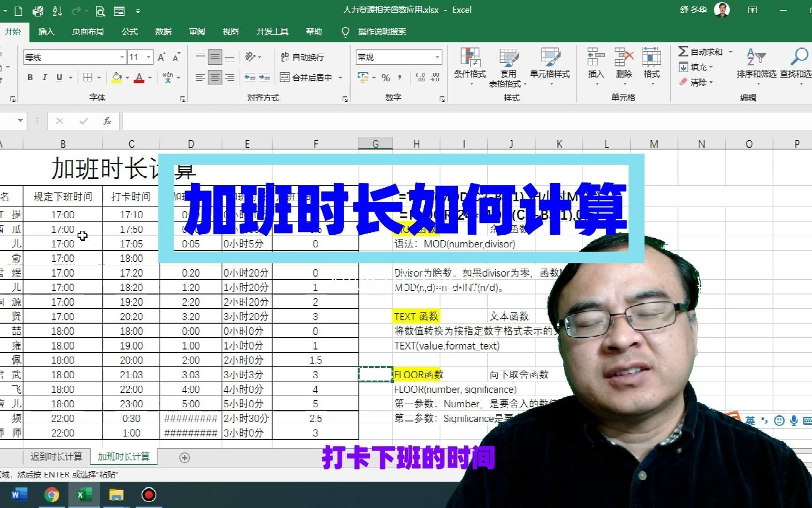
Task: Increase font size with larger A
Action: (162, 57)
